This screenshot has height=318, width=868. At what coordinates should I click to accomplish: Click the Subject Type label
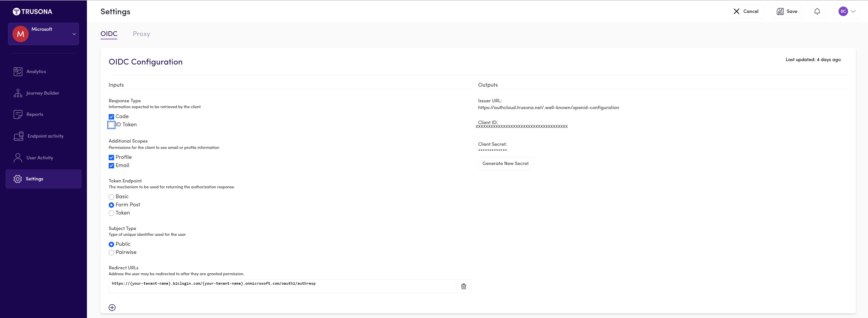tap(122, 228)
